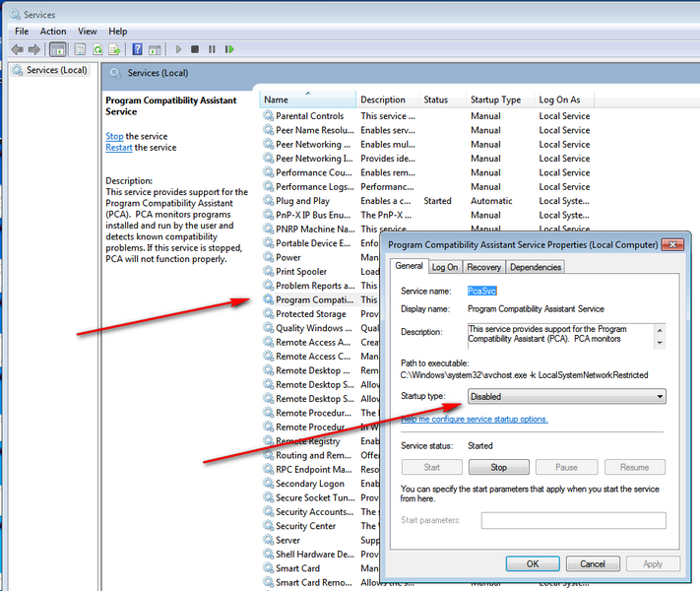Click Restart the service link
The image size is (700, 591).
(119, 148)
